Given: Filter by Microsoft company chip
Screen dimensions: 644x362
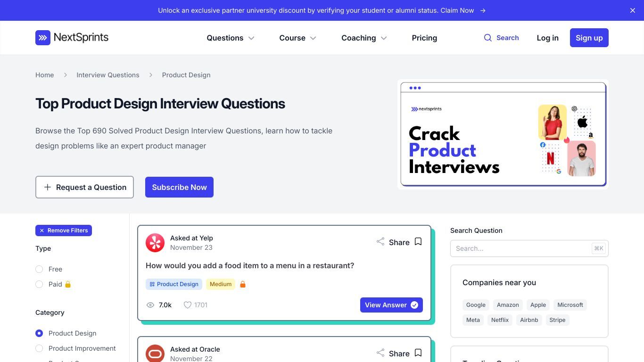Looking at the screenshot, I should coord(570,305).
